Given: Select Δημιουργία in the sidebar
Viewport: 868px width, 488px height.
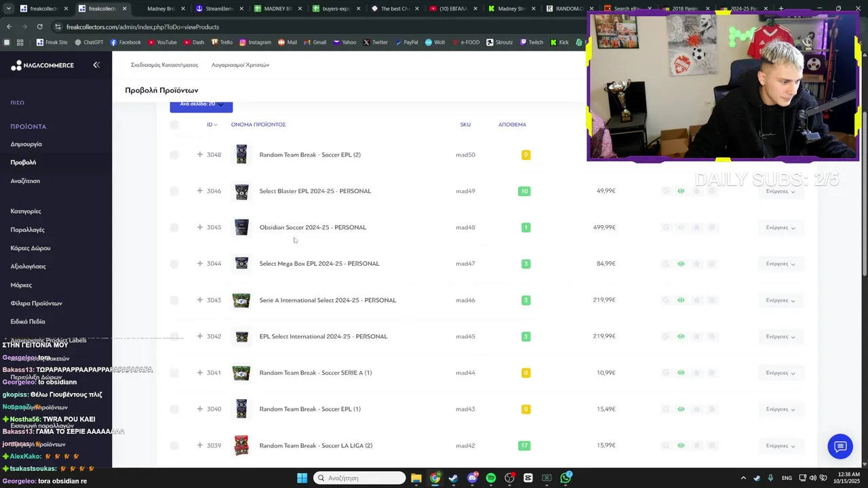Looking at the screenshot, I should 26,144.
